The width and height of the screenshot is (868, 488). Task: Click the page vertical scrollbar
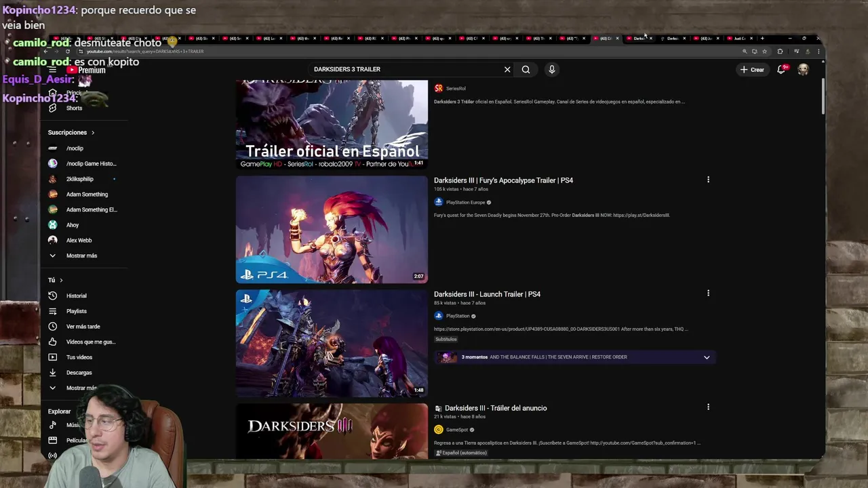[823, 97]
